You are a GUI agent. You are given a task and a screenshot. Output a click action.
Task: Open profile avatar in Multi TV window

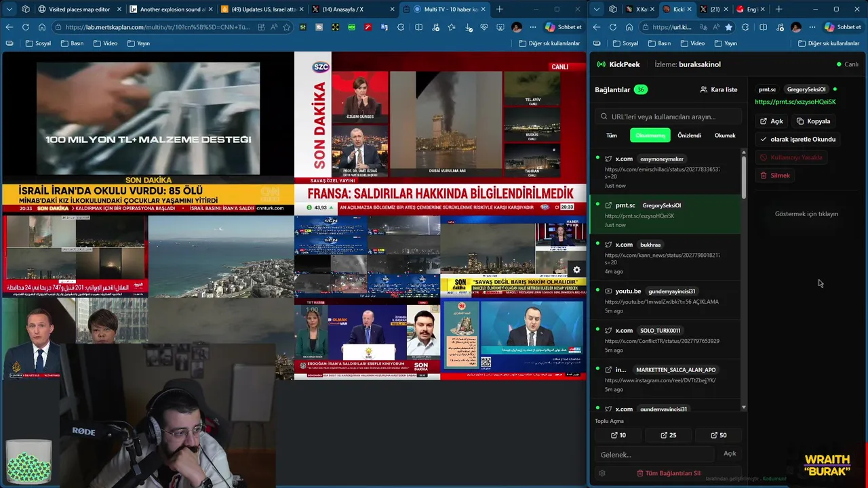pyautogui.click(x=517, y=27)
